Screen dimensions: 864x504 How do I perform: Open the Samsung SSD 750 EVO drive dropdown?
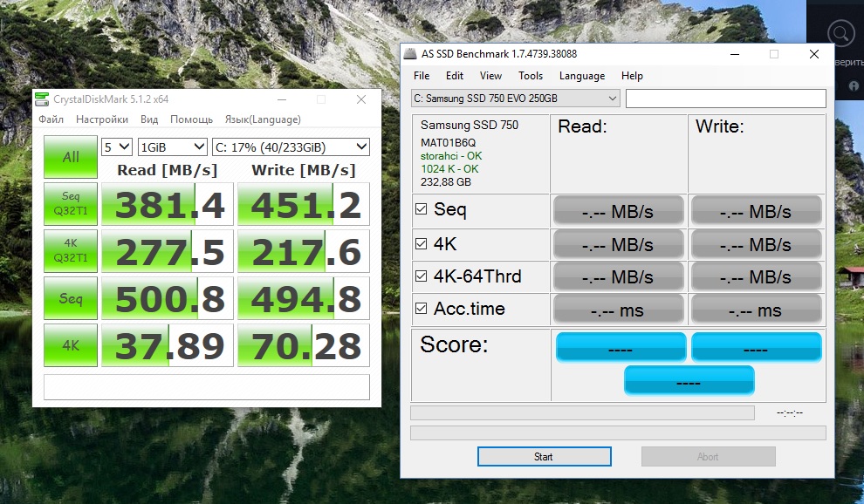(515, 99)
